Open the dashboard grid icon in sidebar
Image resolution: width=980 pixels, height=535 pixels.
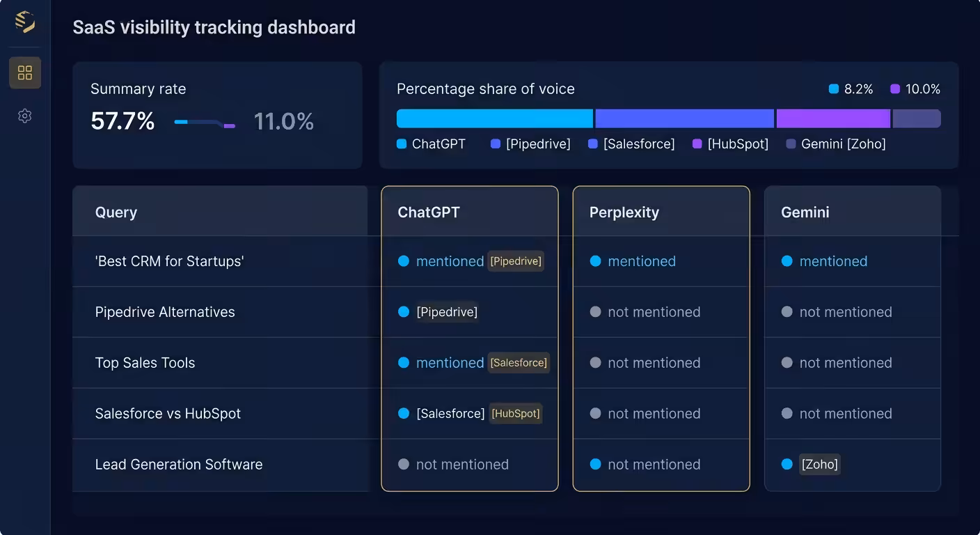(x=25, y=72)
